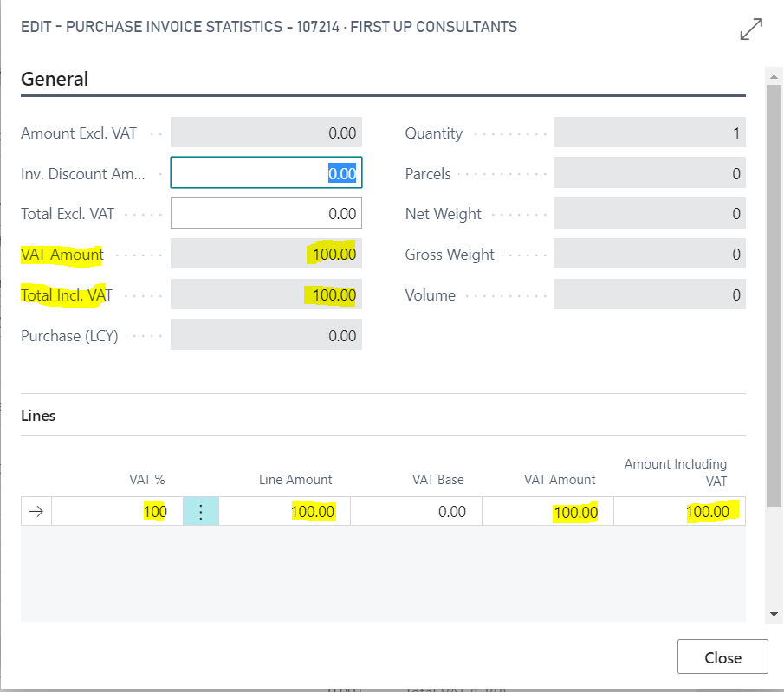Sort by the VAT % column header
Screen dimensions: 784x692
click(x=148, y=480)
